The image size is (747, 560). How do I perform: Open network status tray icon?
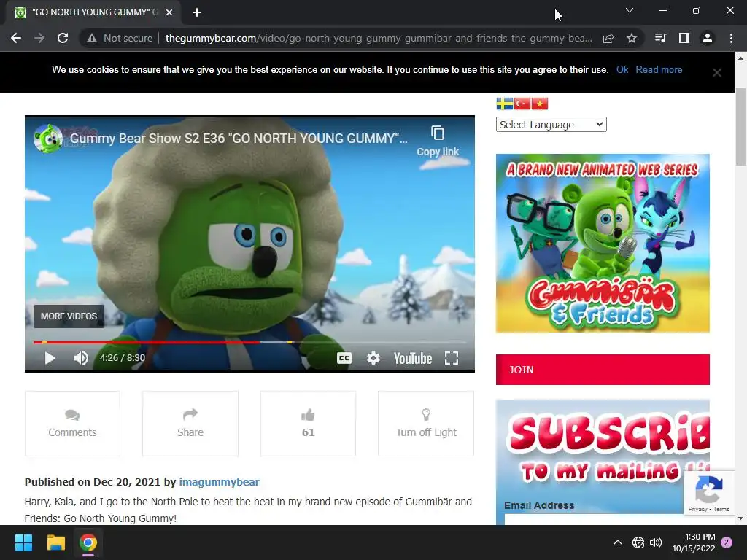click(x=638, y=542)
